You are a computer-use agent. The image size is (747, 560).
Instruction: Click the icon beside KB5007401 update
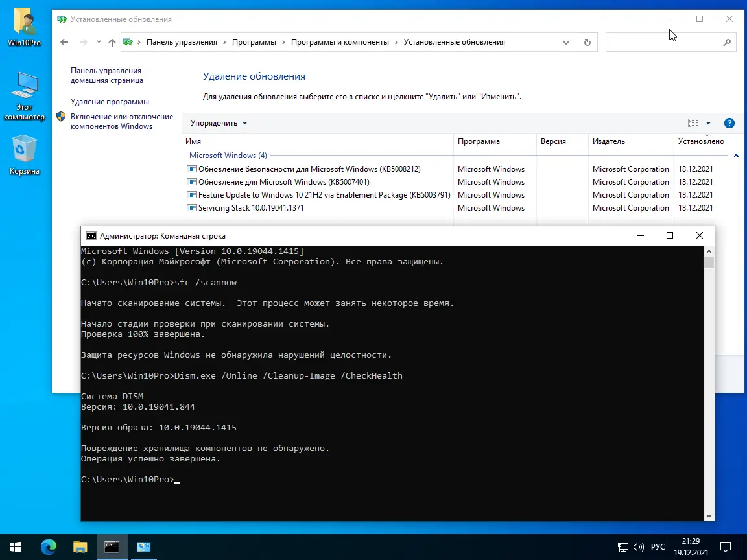191,182
